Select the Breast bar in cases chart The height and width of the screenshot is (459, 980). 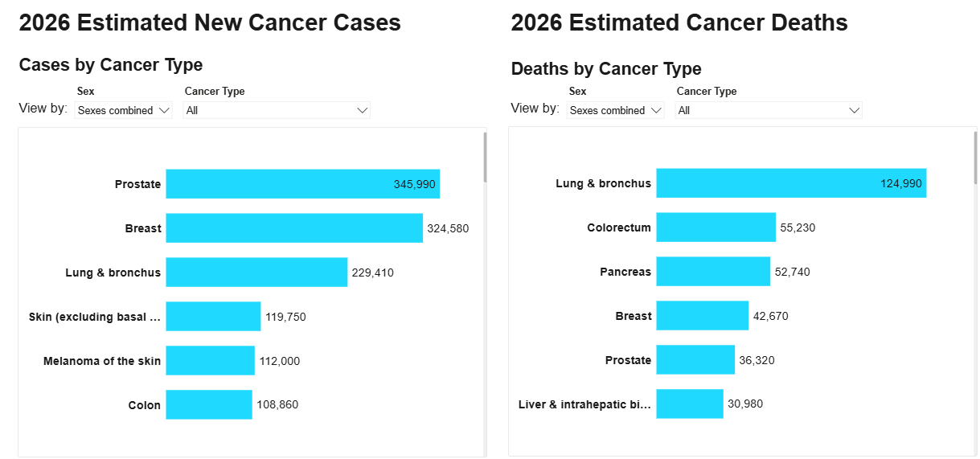click(x=293, y=228)
